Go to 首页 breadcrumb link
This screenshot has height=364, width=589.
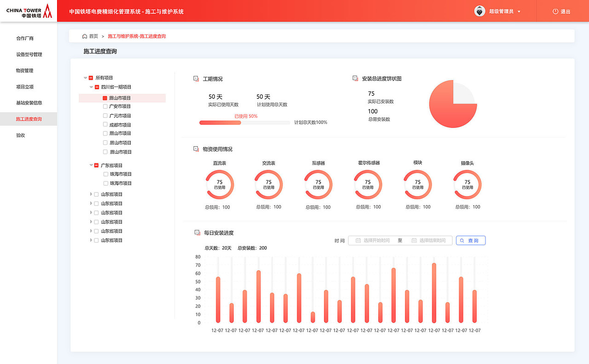(93, 36)
